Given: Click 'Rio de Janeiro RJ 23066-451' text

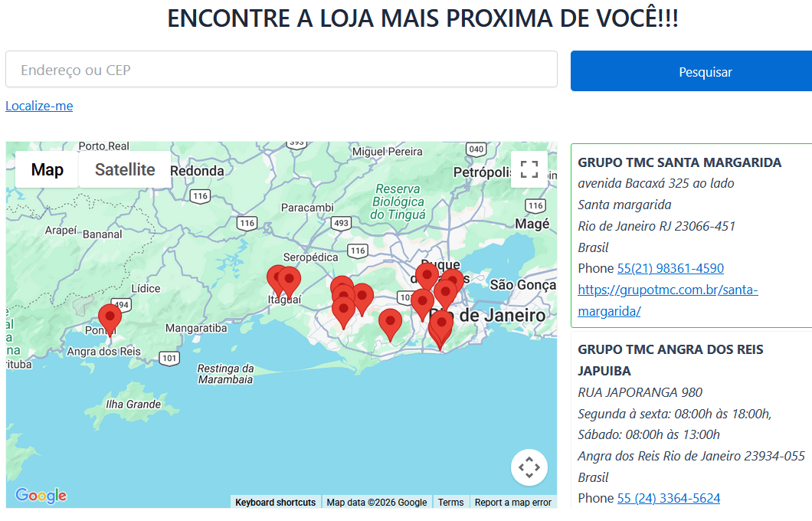Looking at the screenshot, I should (x=656, y=226).
